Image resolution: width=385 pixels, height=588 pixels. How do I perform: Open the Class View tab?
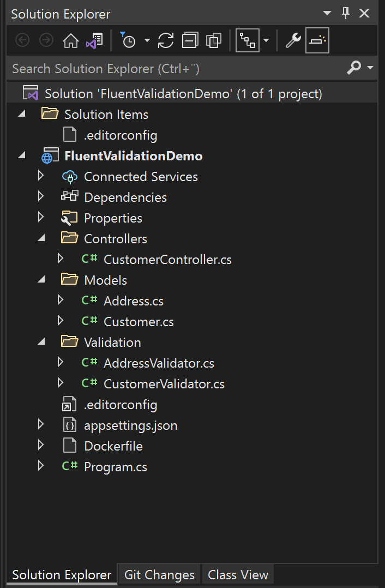click(238, 574)
